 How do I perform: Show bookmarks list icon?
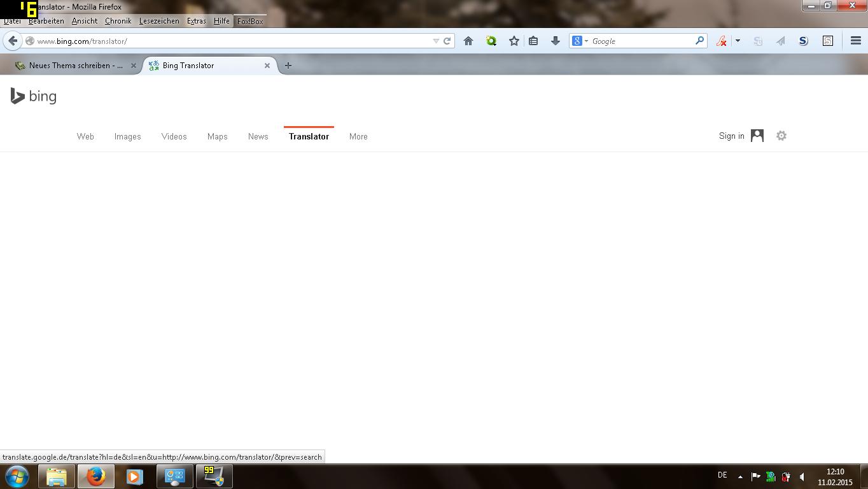click(x=533, y=41)
